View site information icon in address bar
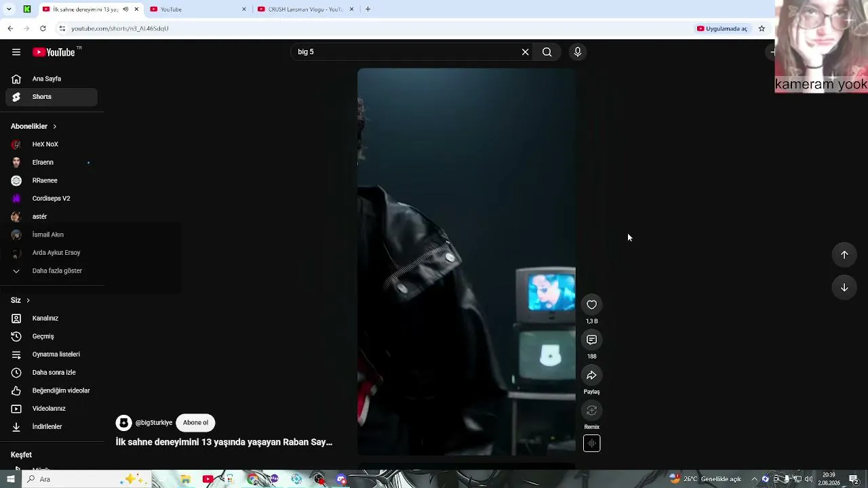The image size is (868, 488). coord(62,28)
